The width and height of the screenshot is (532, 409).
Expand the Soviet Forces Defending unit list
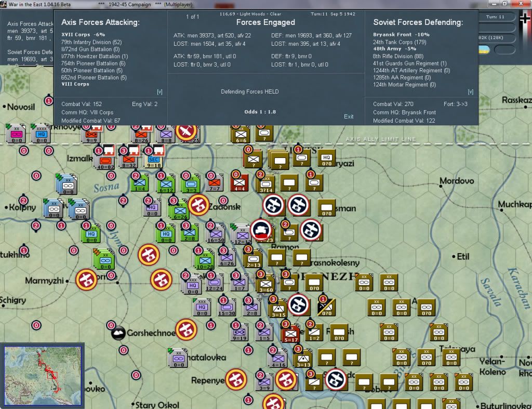coord(470,91)
